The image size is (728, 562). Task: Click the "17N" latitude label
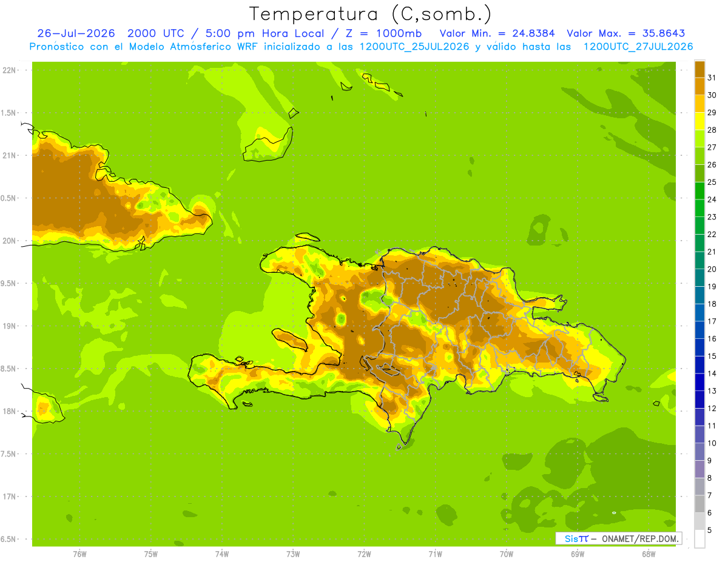coord(10,497)
